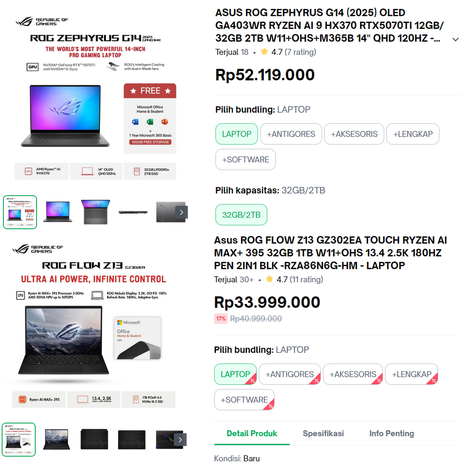The height and width of the screenshot is (463, 476).
Task: Advance the Flow Z13 thumbnail carousel arrow
Action: 180,440
